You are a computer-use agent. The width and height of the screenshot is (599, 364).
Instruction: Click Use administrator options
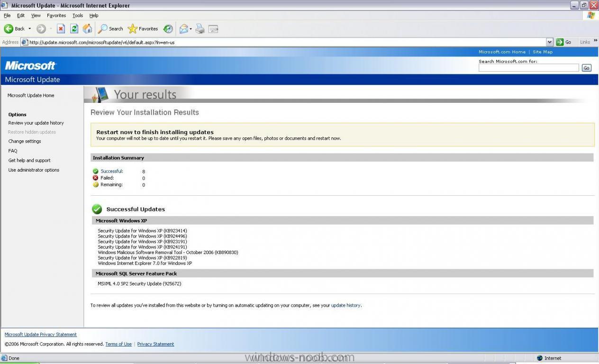[34, 170]
